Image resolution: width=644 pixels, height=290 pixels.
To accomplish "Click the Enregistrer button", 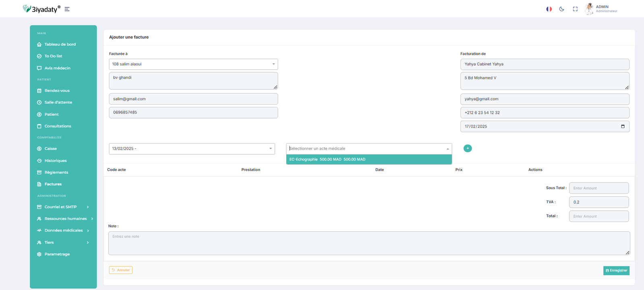I will pyautogui.click(x=616, y=270).
